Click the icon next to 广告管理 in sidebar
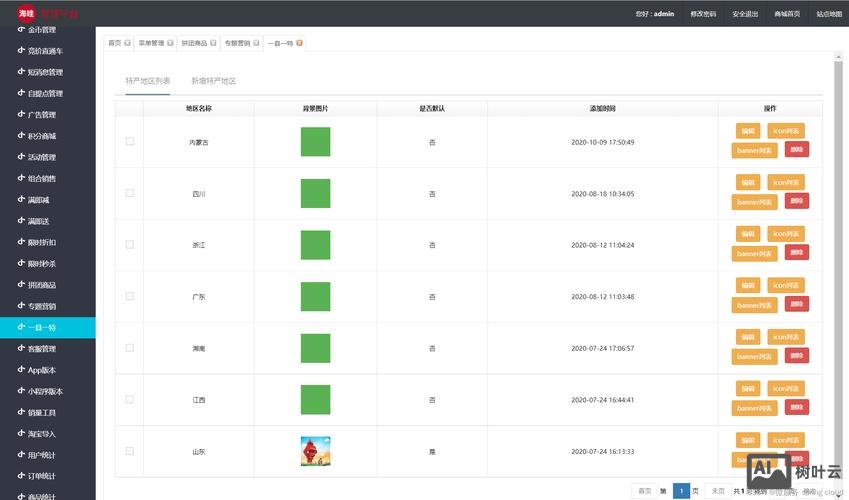 pyautogui.click(x=20, y=114)
